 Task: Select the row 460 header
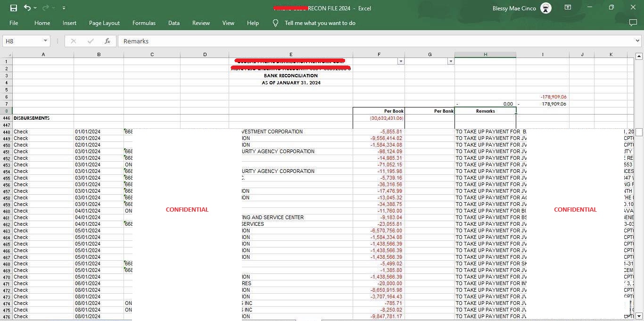pyautogui.click(x=6, y=211)
